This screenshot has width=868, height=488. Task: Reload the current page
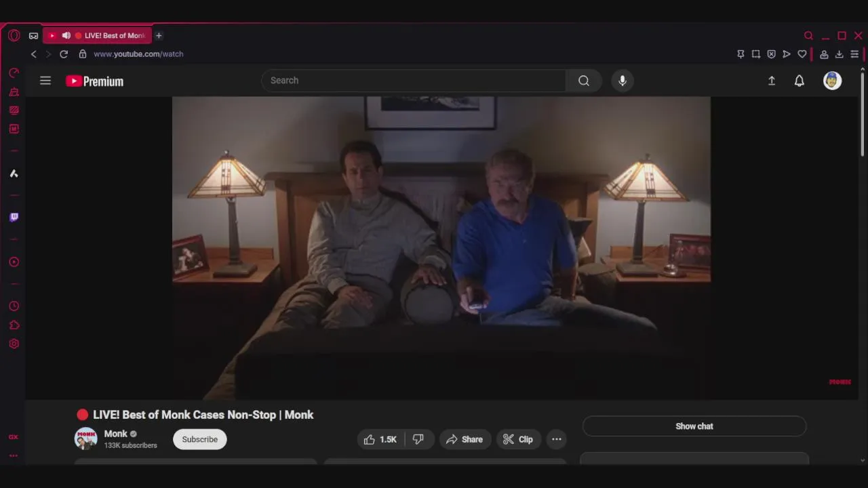tap(64, 54)
